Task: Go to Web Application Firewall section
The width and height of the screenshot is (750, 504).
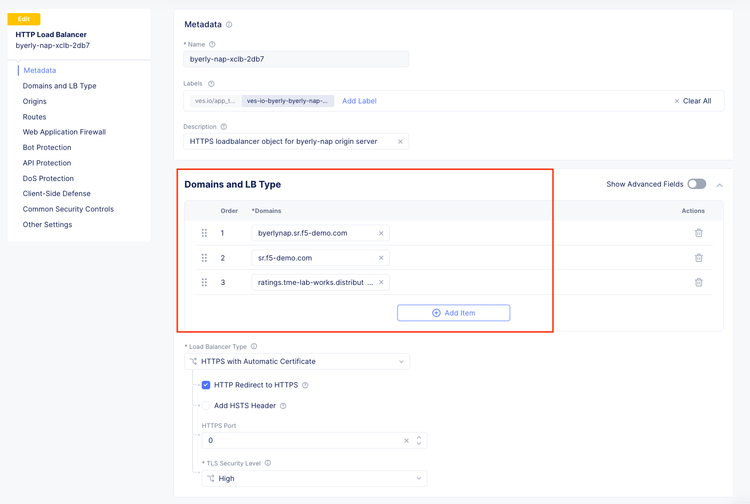Action: 64,132
